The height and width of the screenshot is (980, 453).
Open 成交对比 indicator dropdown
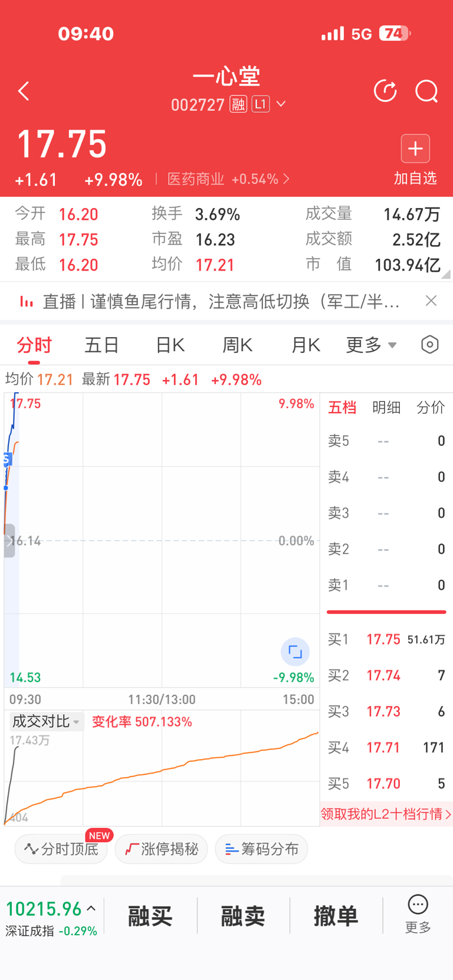[46, 722]
